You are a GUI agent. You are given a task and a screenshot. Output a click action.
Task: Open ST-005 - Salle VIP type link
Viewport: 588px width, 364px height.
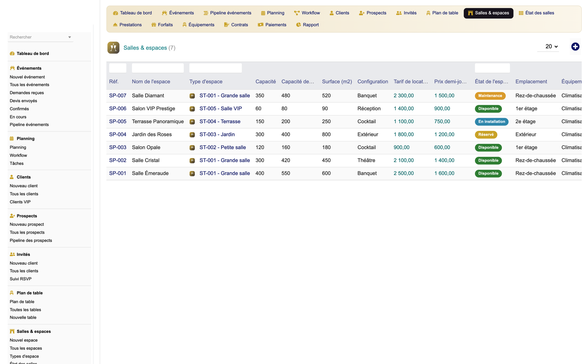tap(221, 109)
